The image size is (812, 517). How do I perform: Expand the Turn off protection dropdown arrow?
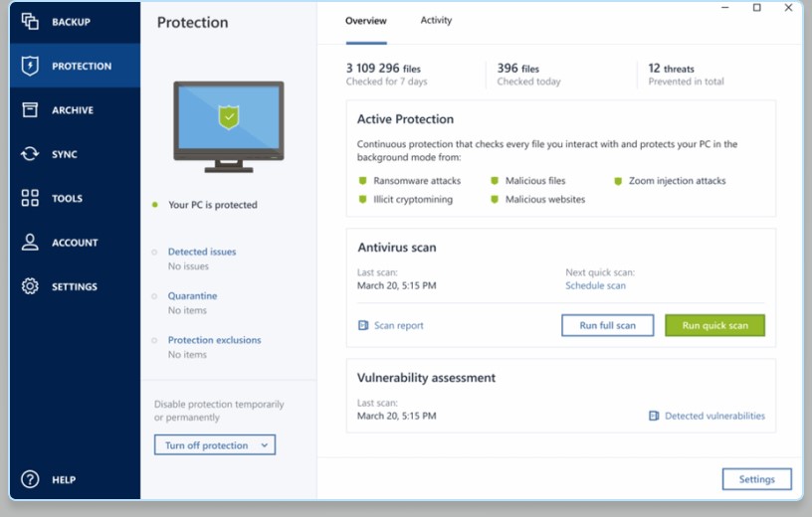264,445
